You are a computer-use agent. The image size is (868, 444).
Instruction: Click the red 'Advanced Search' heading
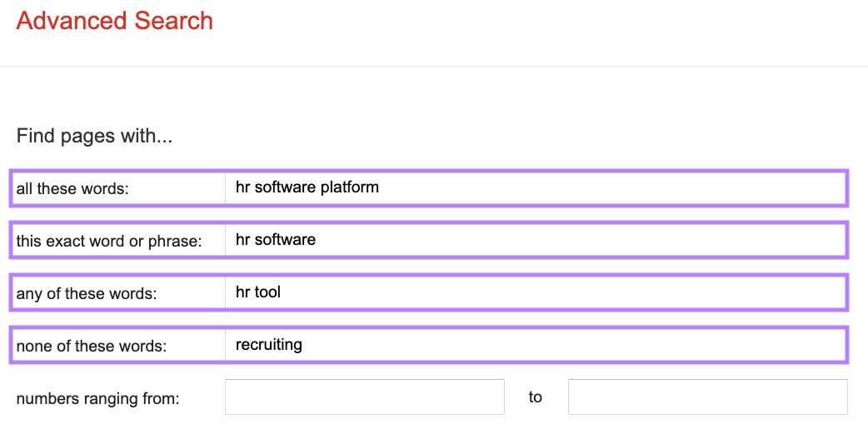coord(115,21)
